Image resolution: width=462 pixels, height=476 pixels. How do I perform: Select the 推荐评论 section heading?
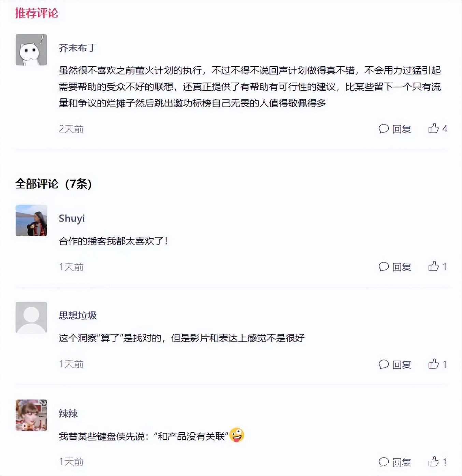(x=37, y=13)
